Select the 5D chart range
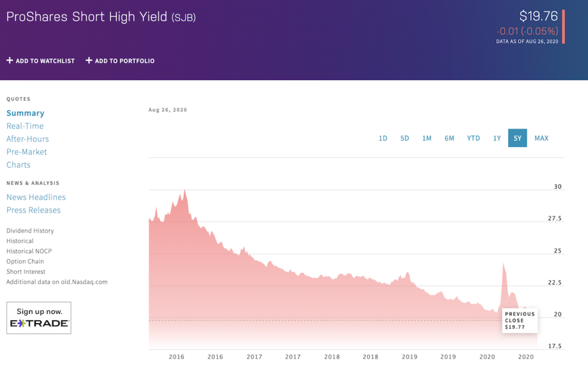Viewport: 588px width, 381px height. coord(405,138)
